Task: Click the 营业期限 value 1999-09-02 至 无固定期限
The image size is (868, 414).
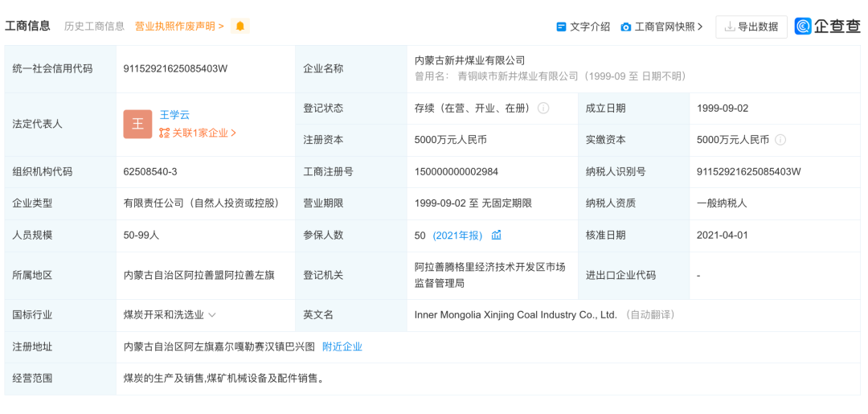Action: (x=473, y=203)
